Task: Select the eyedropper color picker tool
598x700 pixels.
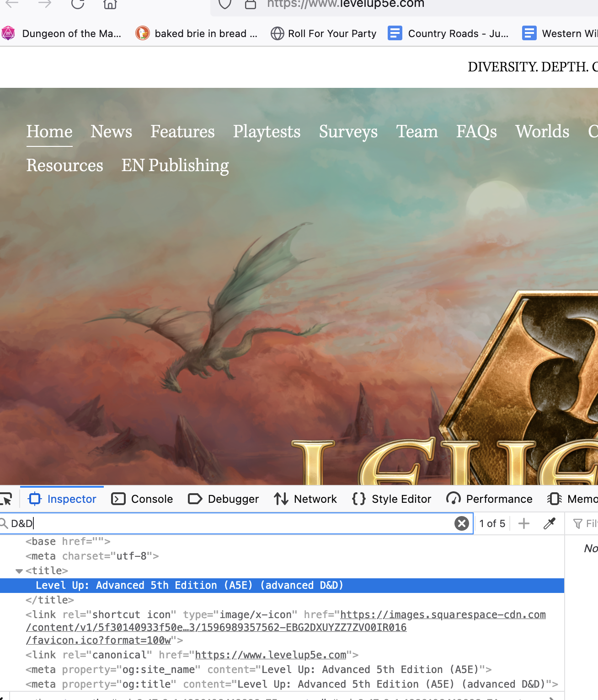Action: 550,523
